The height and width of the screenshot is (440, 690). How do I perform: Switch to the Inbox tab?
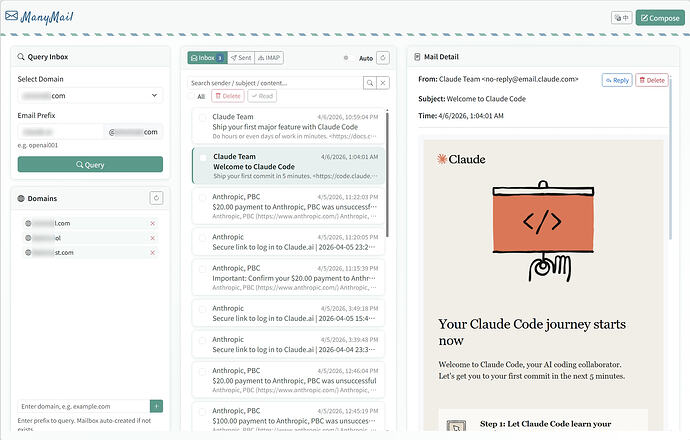tap(207, 58)
